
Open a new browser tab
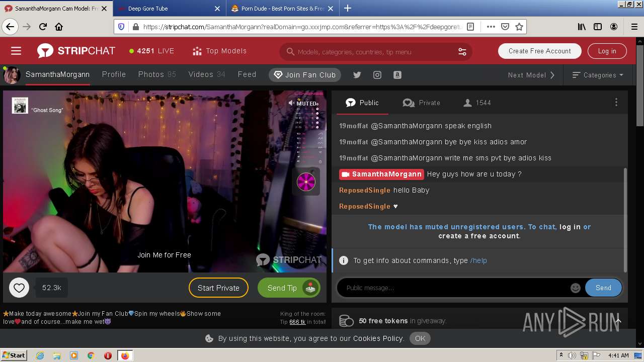click(348, 9)
